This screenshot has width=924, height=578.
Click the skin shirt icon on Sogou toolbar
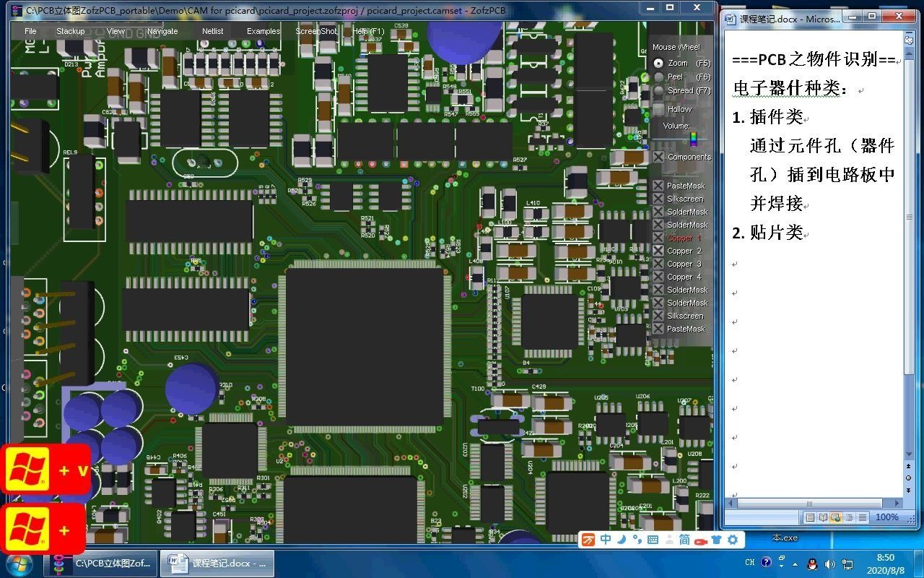(717, 539)
